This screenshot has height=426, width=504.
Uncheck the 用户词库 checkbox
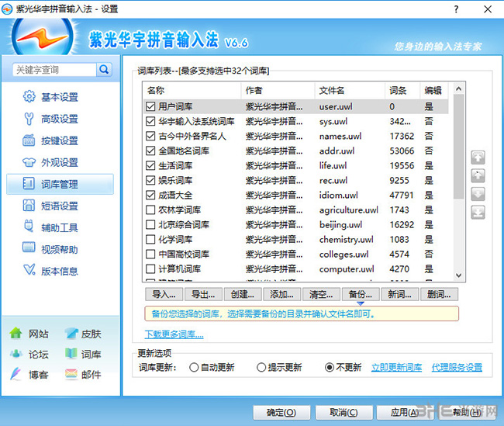(x=150, y=106)
